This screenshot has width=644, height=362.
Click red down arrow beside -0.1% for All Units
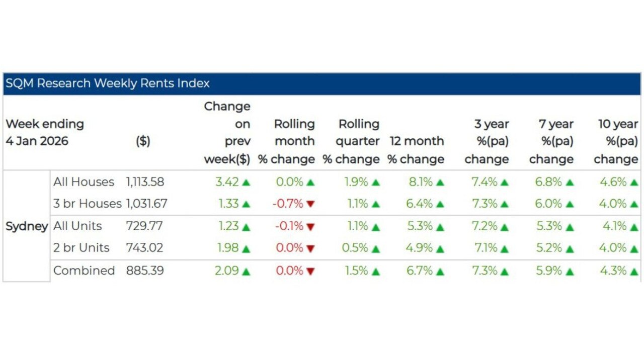pos(310,227)
